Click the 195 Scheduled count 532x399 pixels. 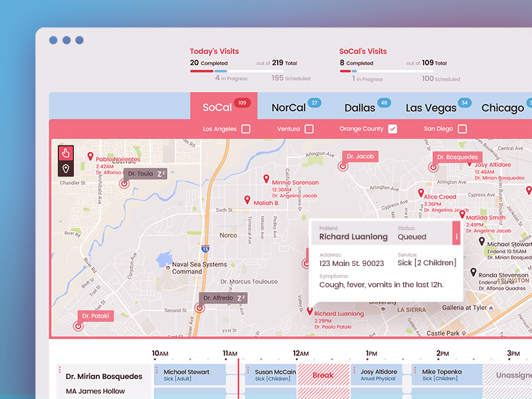[291, 78]
